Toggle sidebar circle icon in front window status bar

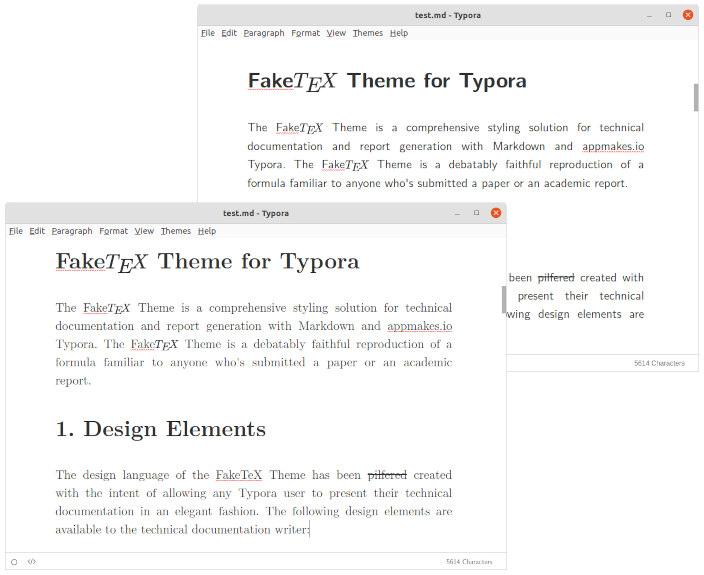pos(14,562)
